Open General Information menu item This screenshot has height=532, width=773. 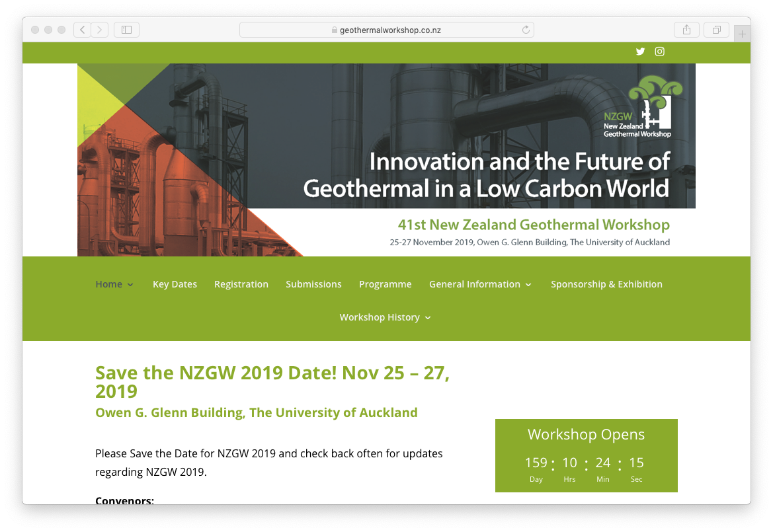click(x=474, y=284)
